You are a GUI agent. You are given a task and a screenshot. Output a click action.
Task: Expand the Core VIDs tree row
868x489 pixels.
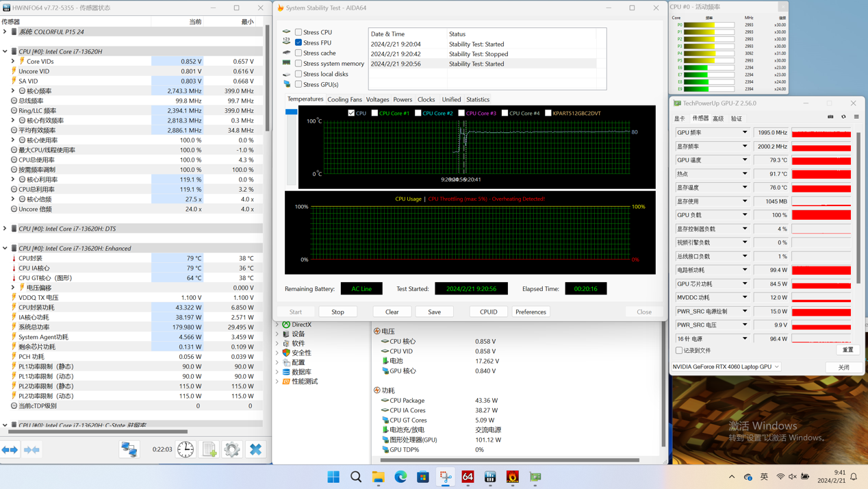click(13, 62)
